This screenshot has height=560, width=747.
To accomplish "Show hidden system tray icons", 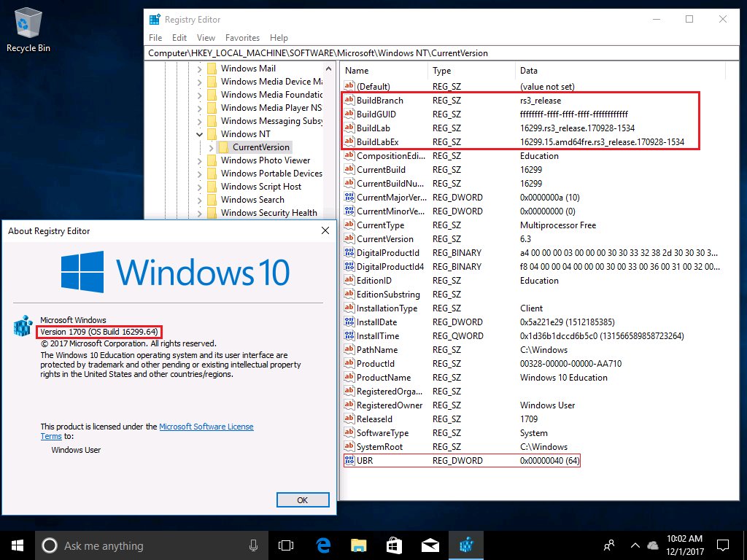I will [635, 545].
